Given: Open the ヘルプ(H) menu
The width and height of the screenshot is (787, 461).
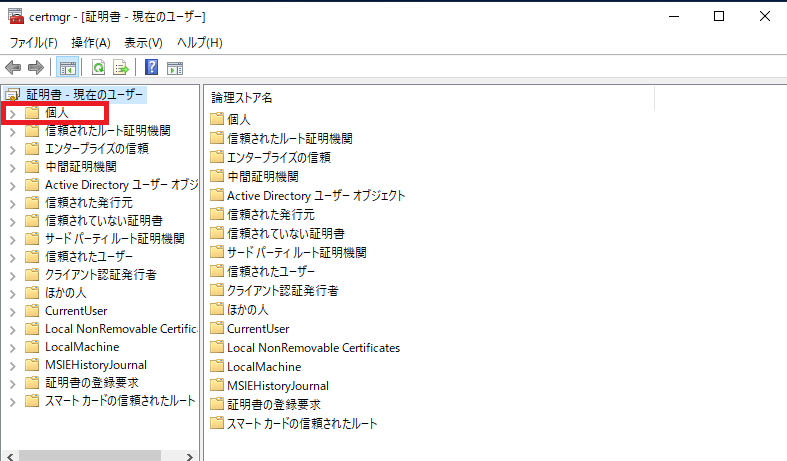Looking at the screenshot, I should pos(199,43).
